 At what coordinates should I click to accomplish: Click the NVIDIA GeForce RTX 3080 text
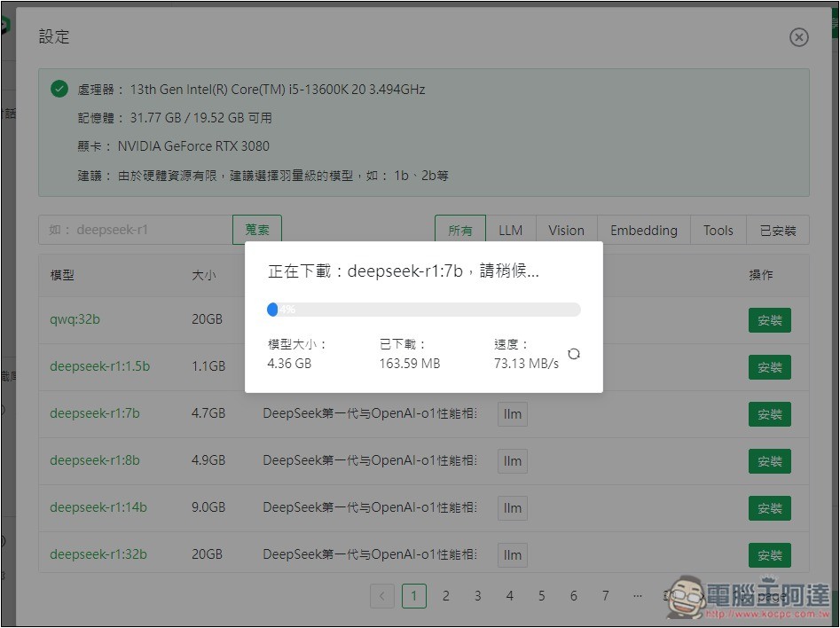click(193, 146)
